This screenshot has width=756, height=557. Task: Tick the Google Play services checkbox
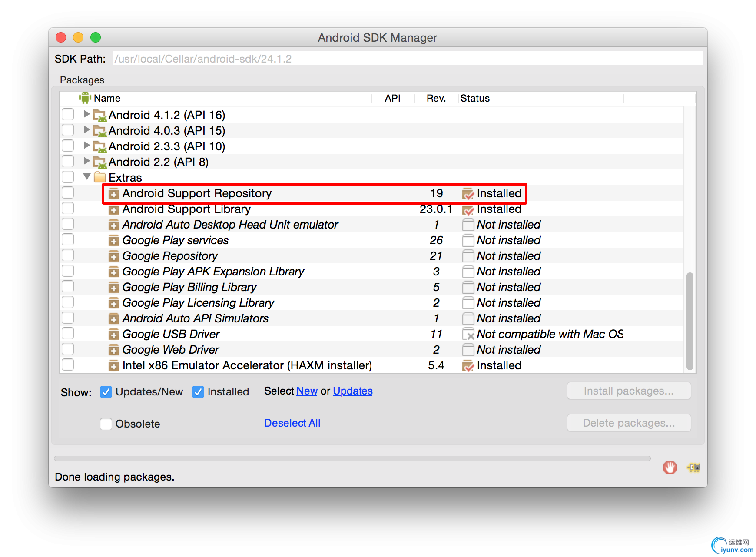click(x=68, y=239)
